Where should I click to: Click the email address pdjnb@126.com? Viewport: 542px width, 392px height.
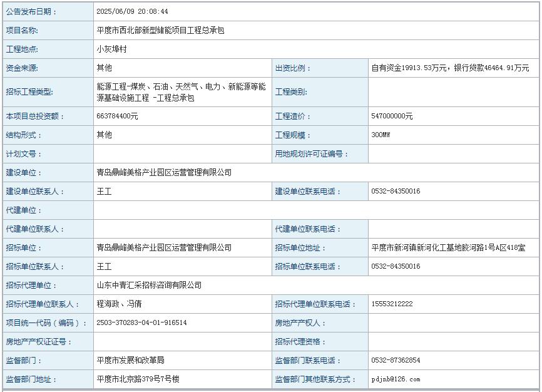[x=396, y=379]
